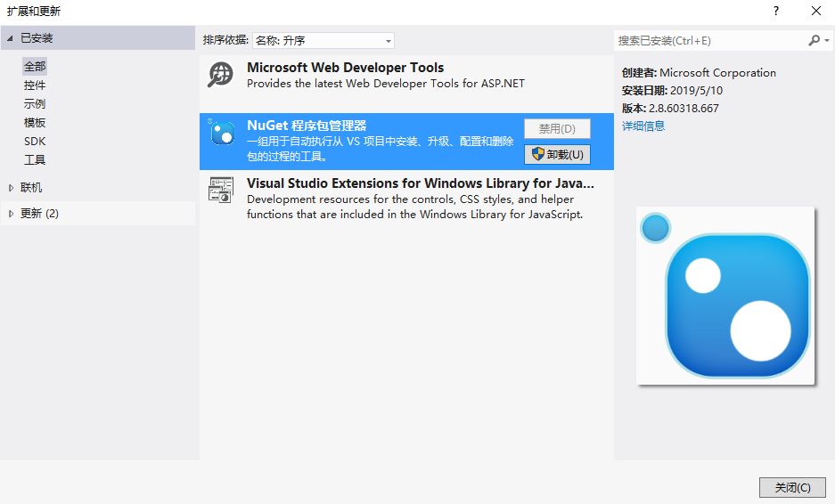The width and height of the screenshot is (835, 504).
Task: Click the NuGet package manager list icon
Action: coord(222,132)
